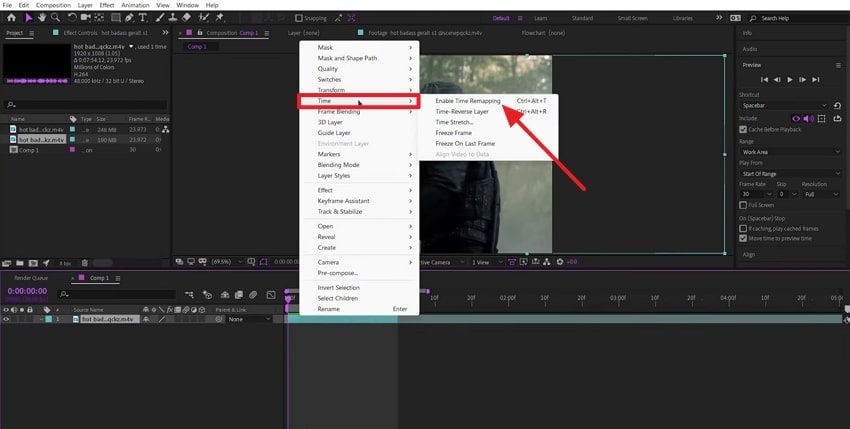Open the 1 View layout dropdown
The width and height of the screenshot is (850, 429).
coord(485,262)
